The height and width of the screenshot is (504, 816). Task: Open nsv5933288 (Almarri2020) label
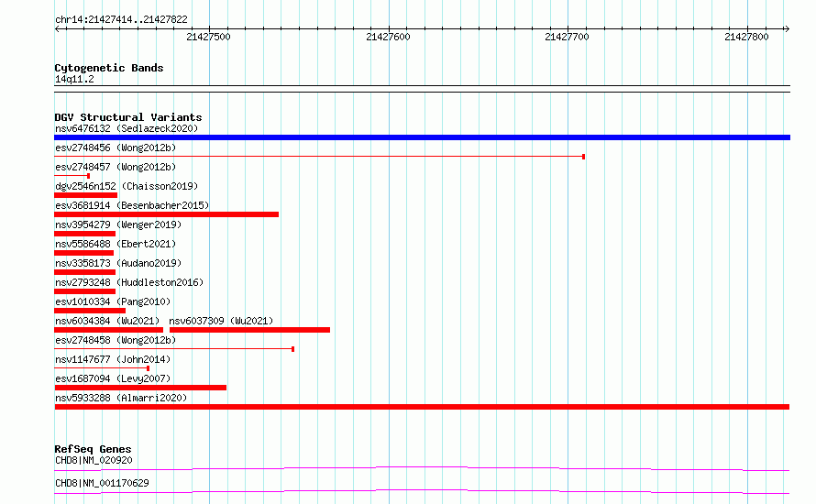pyautogui.click(x=121, y=398)
